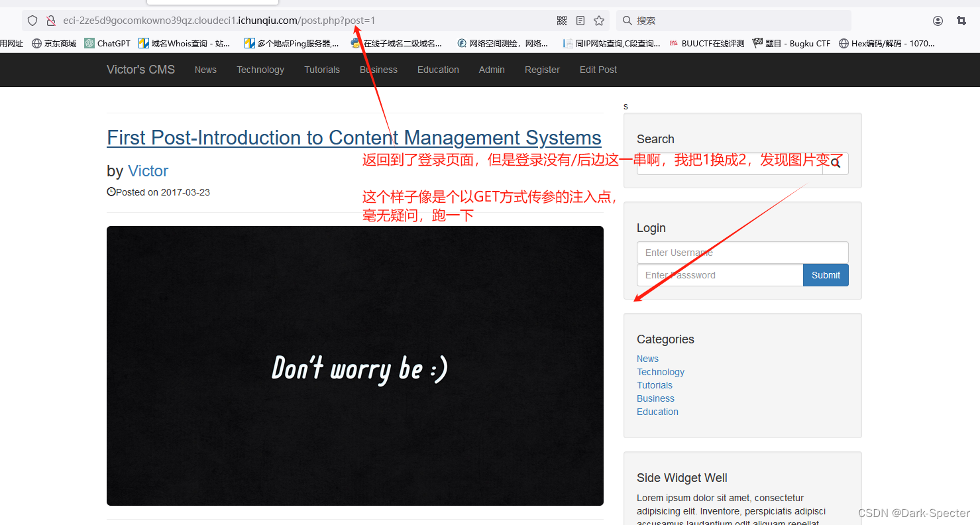Image resolution: width=980 pixels, height=525 pixels.
Task: Open the BUUCTF在线评测 bookmark
Action: (x=706, y=43)
